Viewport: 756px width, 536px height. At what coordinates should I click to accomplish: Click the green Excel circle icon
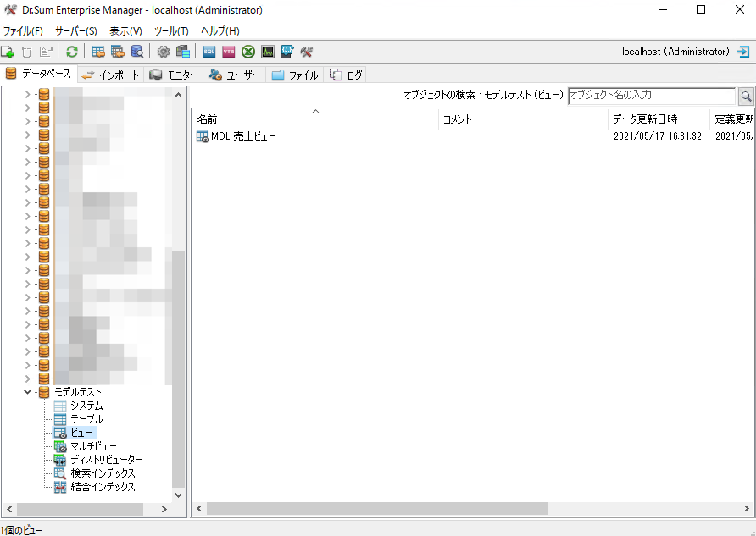coord(247,52)
